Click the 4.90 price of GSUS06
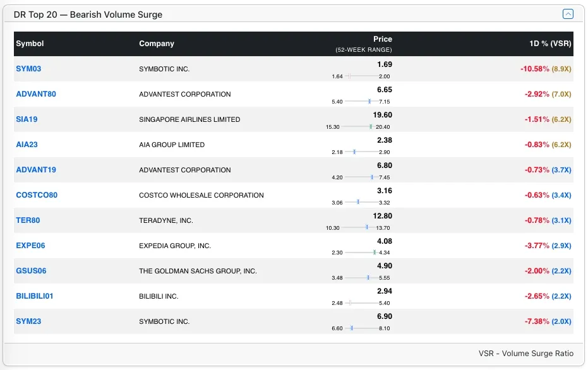588x370 pixels. tap(385, 266)
